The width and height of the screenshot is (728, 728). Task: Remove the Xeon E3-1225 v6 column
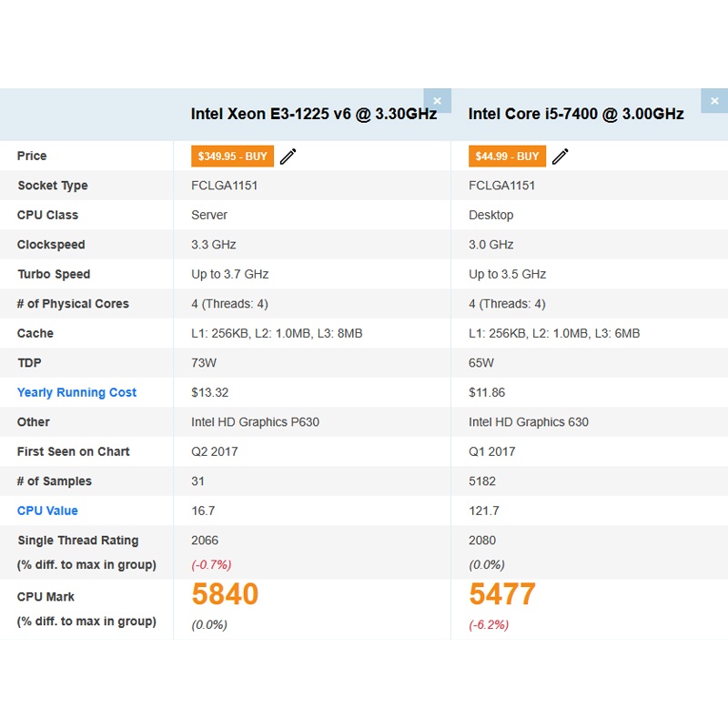click(437, 101)
